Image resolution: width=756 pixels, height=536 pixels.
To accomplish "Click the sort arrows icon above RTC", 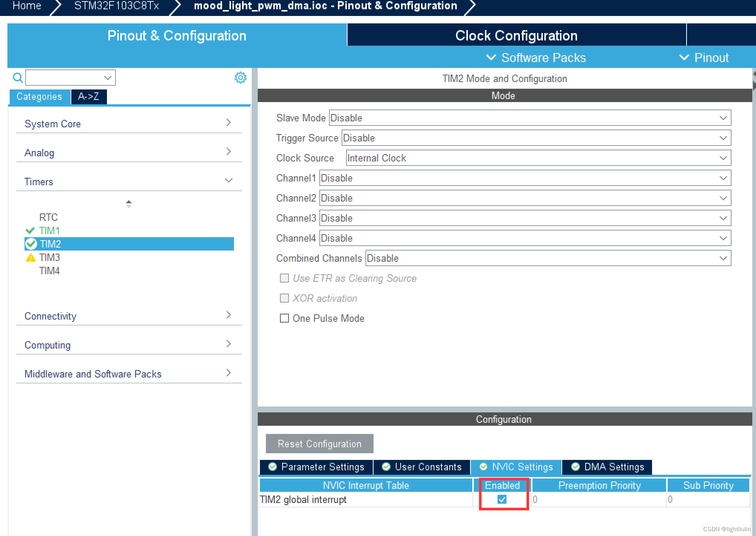I will point(128,204).
